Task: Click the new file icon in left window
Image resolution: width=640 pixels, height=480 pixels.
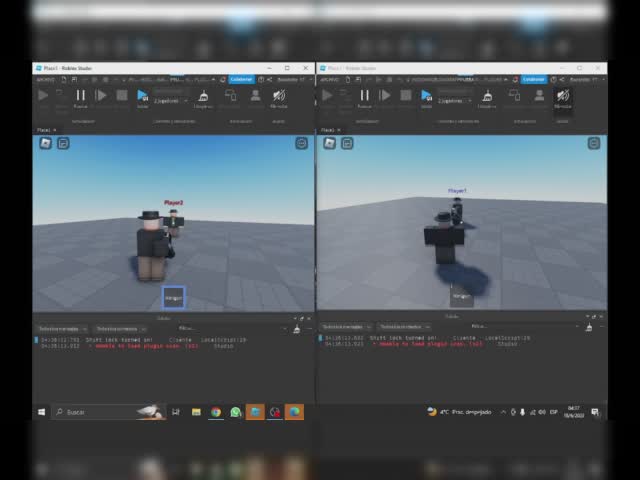Action: (x=64, y=80)
